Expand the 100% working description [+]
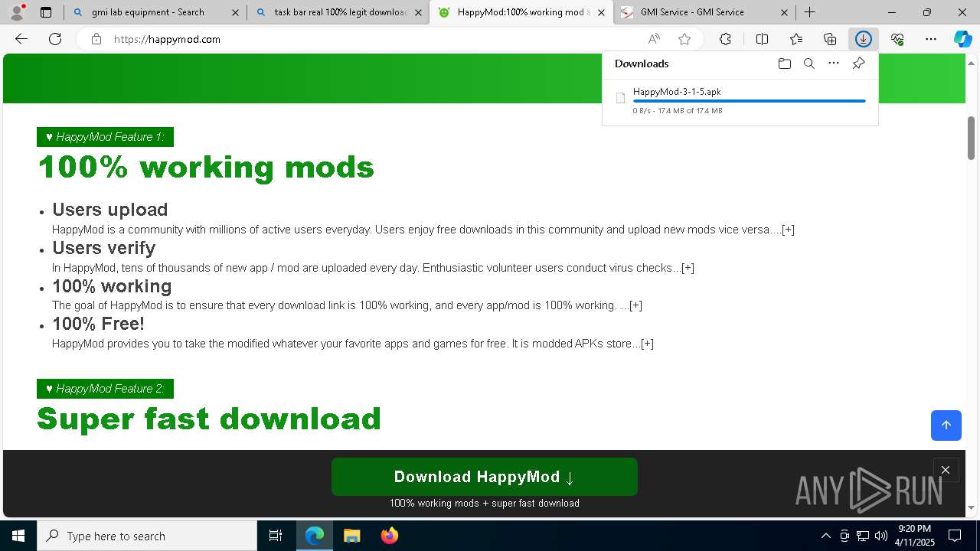The width and height of the screenshot is (980, 551). 635,305
